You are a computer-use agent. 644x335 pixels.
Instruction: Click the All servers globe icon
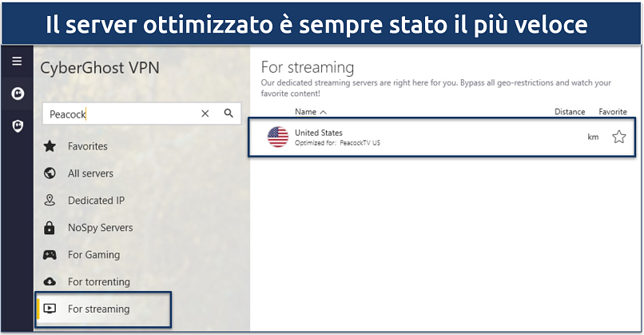tap(50, 173)
